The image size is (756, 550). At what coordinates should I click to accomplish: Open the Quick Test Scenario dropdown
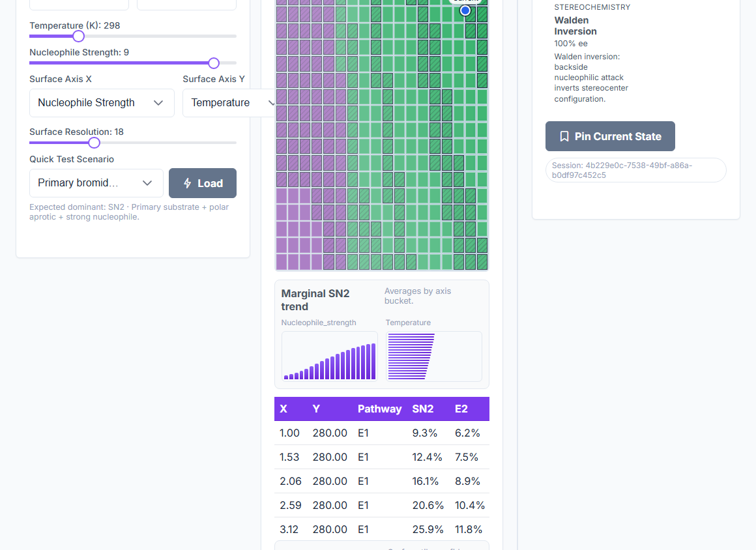(96, 183)
